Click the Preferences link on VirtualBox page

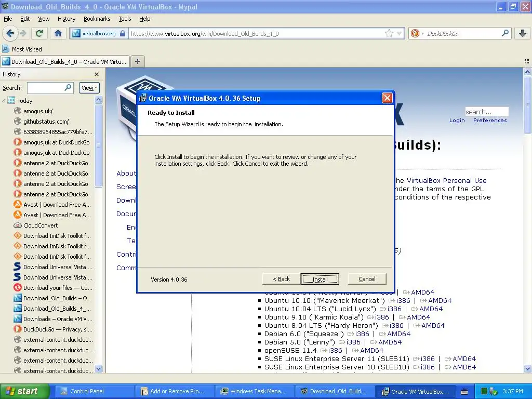490,121
